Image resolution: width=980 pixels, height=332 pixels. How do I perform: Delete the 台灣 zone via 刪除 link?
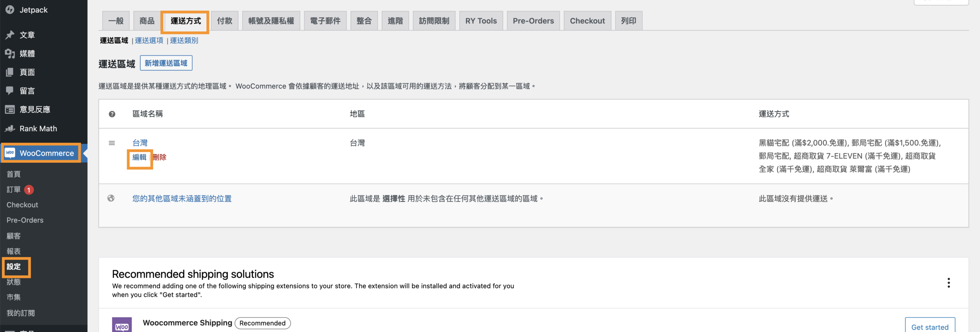coord(160,157)
